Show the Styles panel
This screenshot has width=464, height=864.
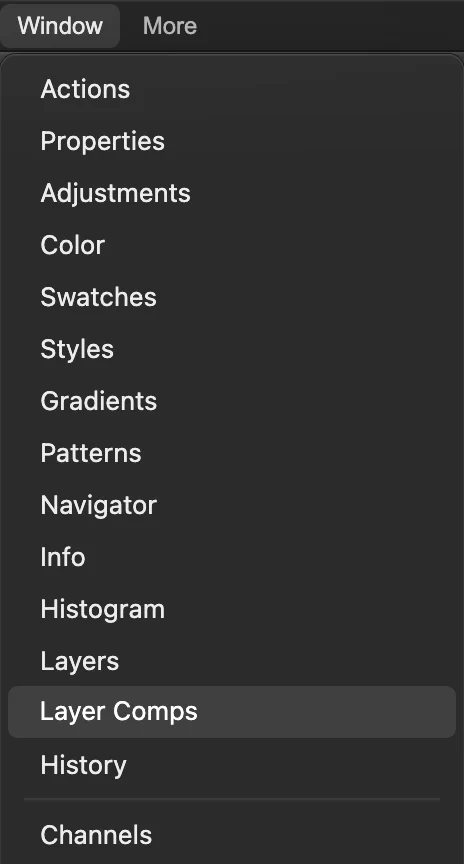(x=232, y=349)
